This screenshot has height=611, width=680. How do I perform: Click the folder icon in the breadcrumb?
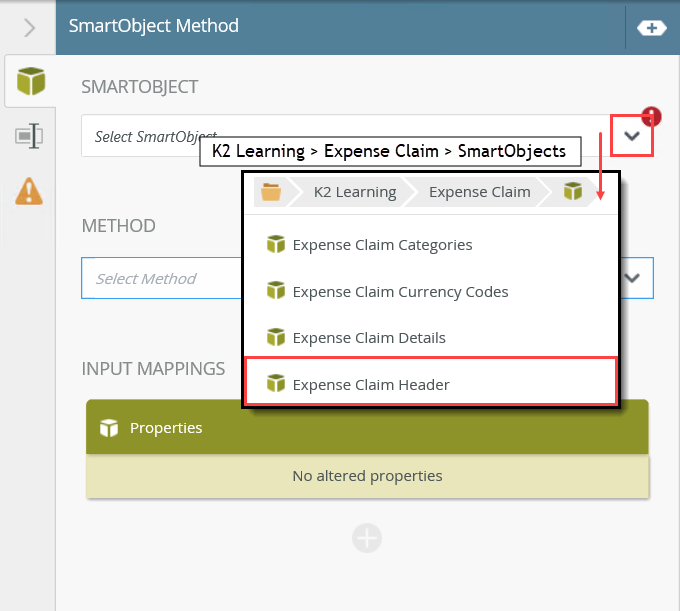tap(270, 192)
